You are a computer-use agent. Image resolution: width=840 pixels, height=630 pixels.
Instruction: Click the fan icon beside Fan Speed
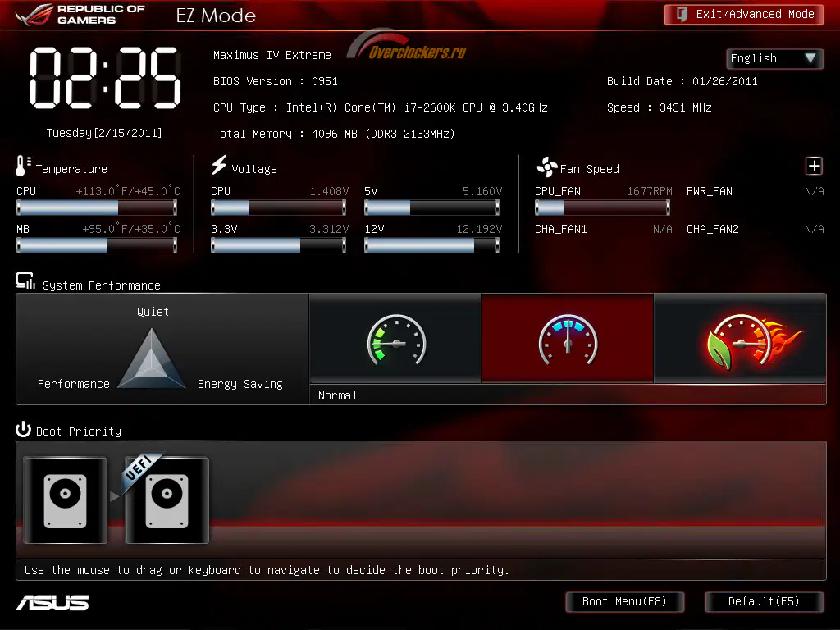546,167
